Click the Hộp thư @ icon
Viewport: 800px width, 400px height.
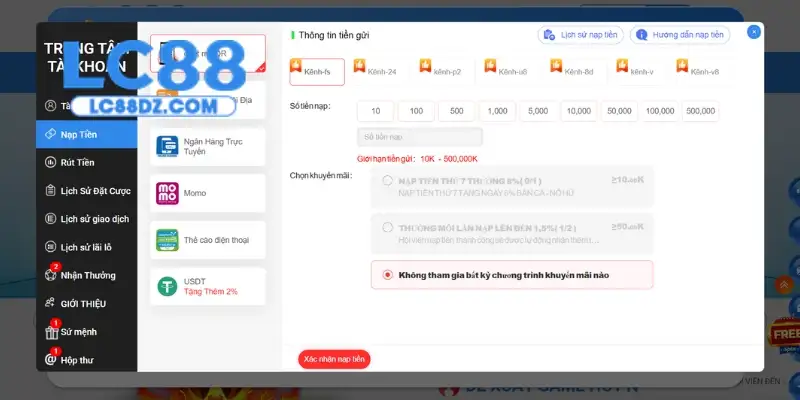pos(50,360)
